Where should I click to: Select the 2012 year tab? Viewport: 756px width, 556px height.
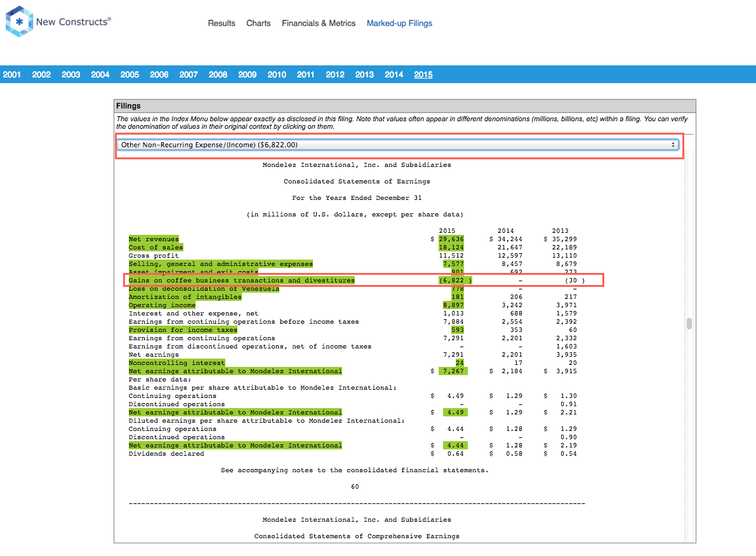click(335, 75)
